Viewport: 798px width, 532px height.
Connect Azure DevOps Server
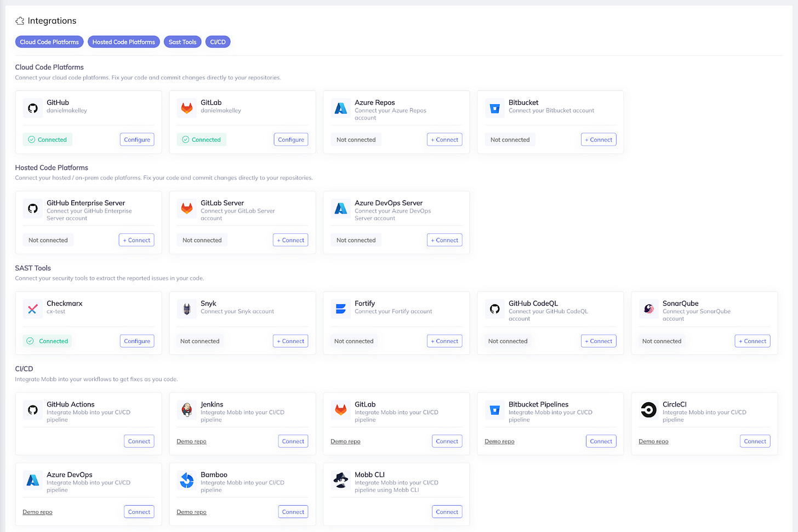[x=444, y=240]
